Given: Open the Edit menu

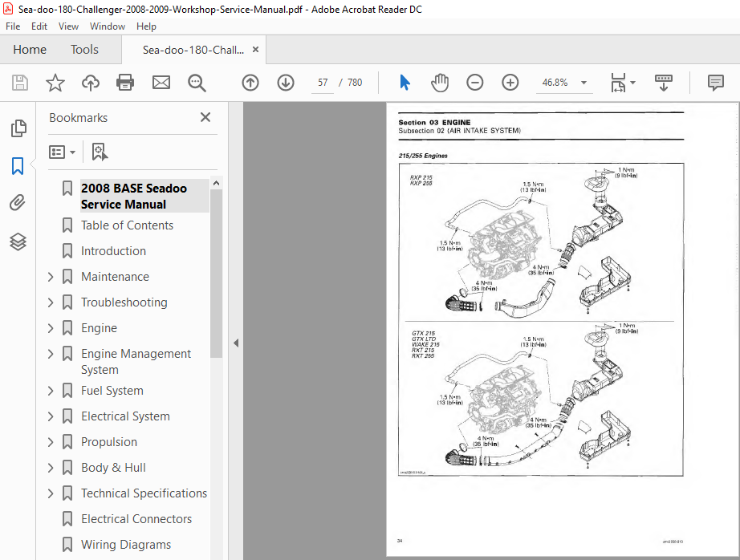Looking at the screenshot, I should [39, 26].
